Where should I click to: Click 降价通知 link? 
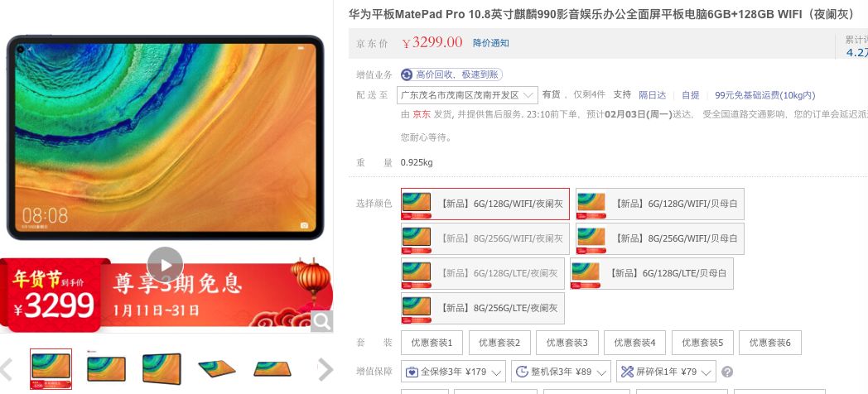pos(490,43)
